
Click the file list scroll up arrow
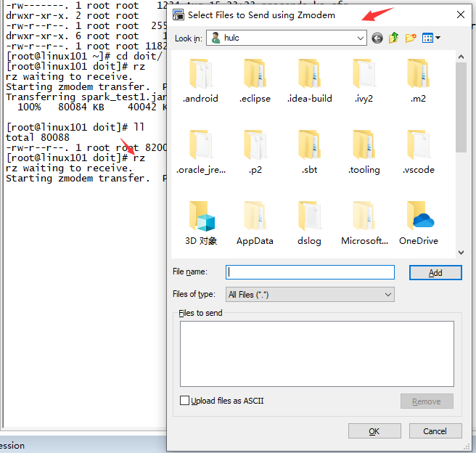(x=461, y=57)
